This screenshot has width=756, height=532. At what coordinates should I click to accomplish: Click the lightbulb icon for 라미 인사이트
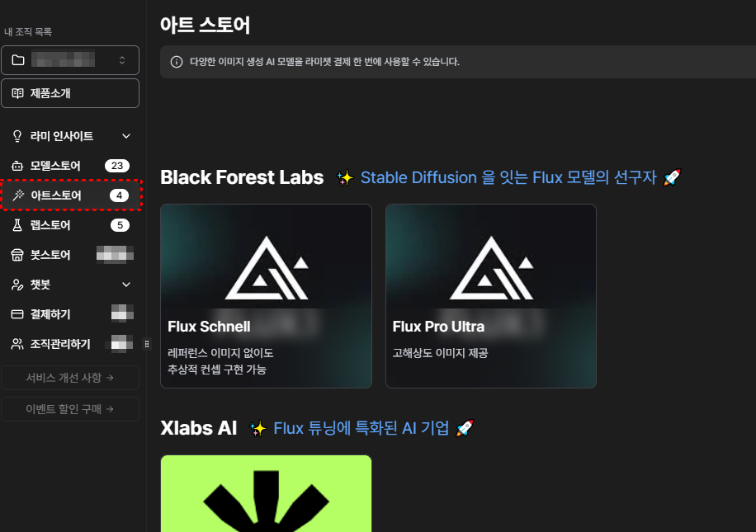point(17,136)
